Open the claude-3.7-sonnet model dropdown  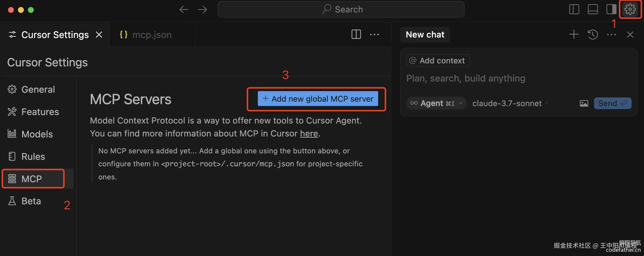(510, 103)
